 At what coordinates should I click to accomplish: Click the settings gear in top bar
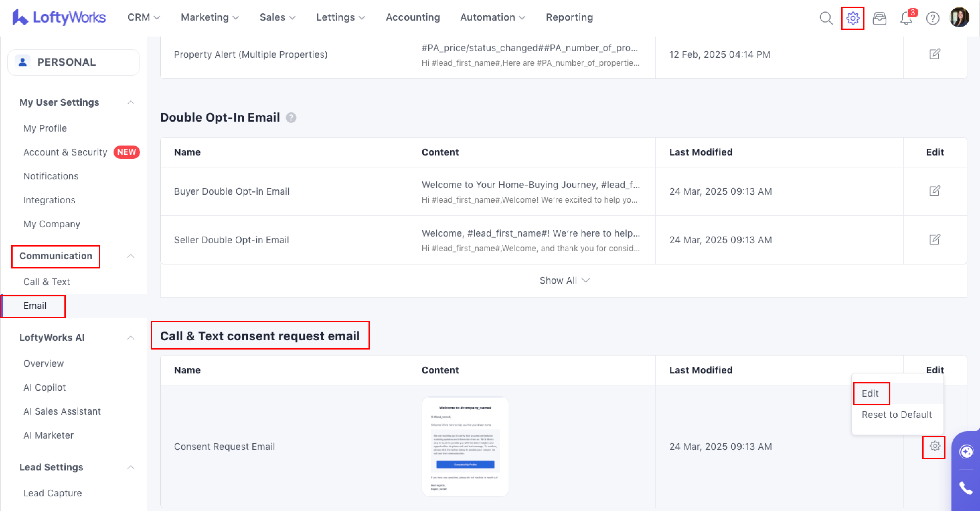(853, 18)
